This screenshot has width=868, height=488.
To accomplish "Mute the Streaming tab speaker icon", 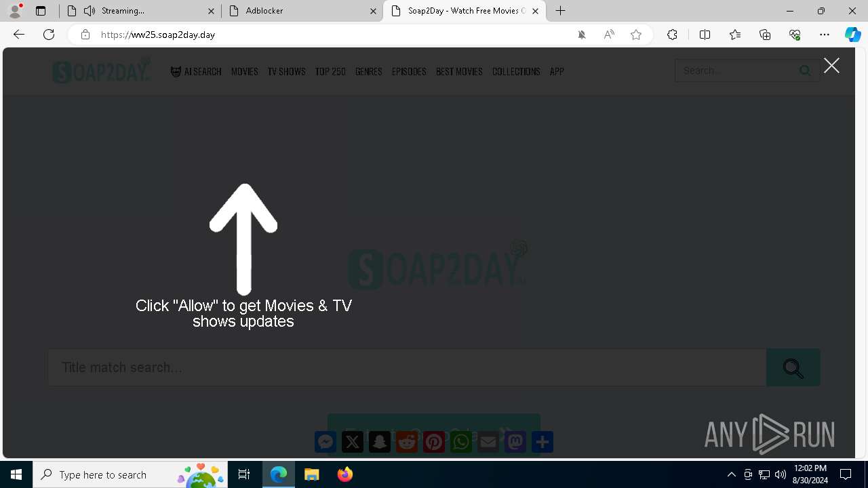I will [x=90, y=11].
